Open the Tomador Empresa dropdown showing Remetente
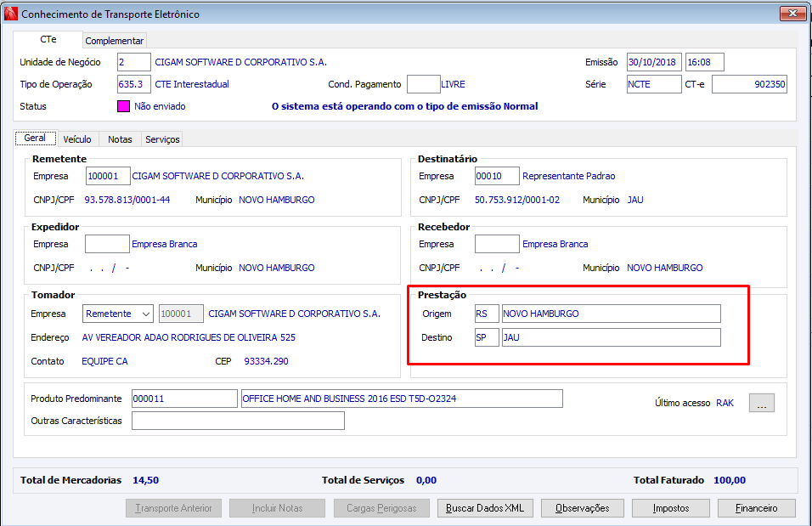Screen dimensions: 812x526 point(117,314)
